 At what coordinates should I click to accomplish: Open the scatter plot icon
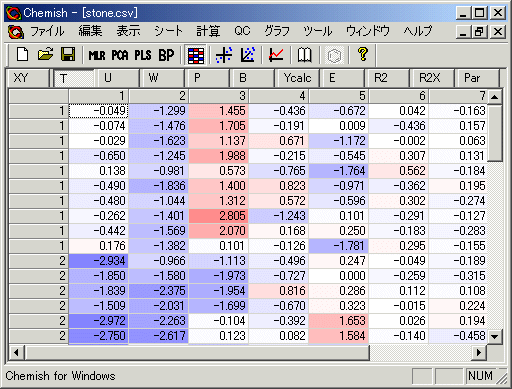tap(224, 55)
